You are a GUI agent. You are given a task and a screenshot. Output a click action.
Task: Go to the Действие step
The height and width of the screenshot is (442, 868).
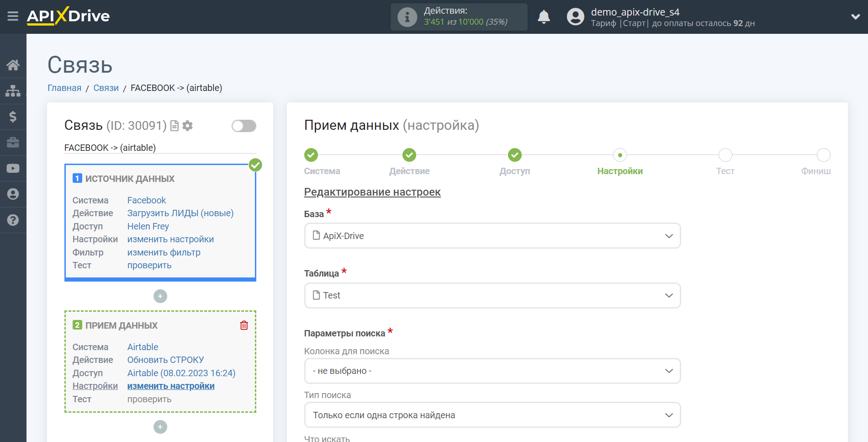click(409, 155)
